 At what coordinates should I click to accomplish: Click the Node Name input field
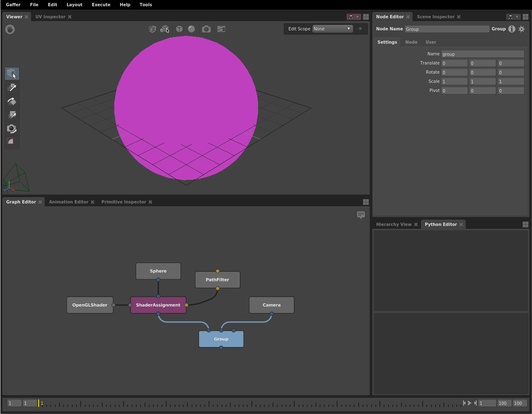[x=447, y=29]
